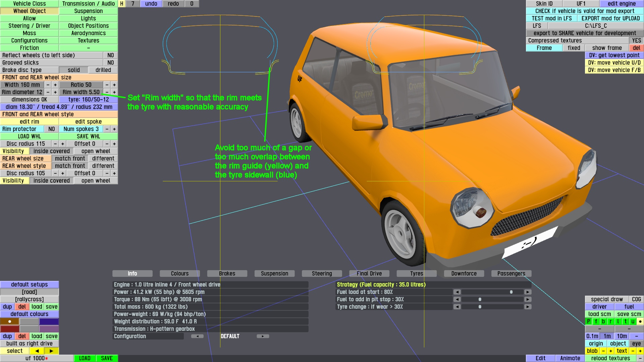Toggle Reflect wheels to left side NO
The width and height of the screenshot is (644, 362).
(x=110, y=55)
